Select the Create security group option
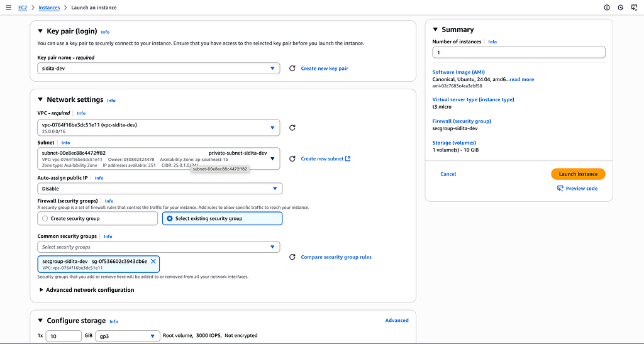The image size is (644, 344). 45,218
